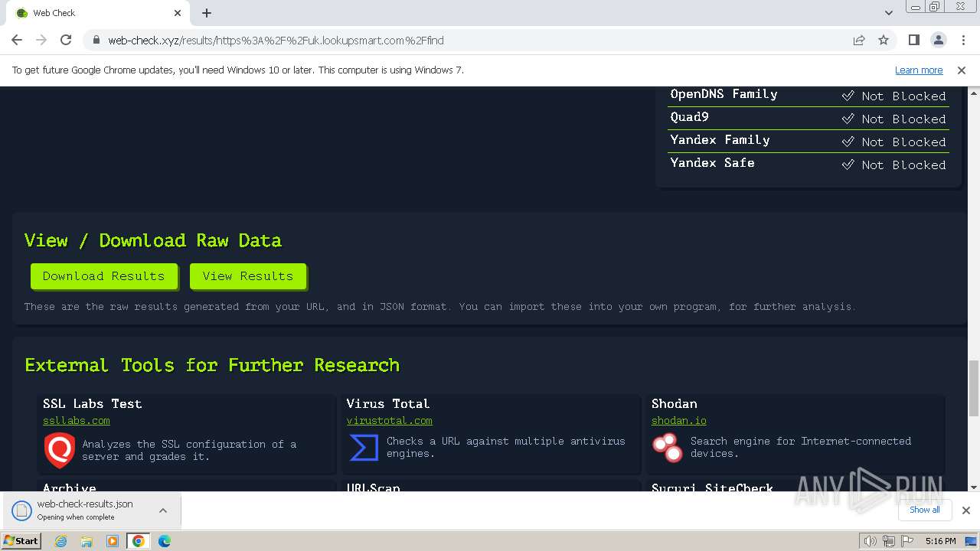Screen dimensions: 980x551
Task: Click the Virus Total blue logo
Action: pos(364,448)
